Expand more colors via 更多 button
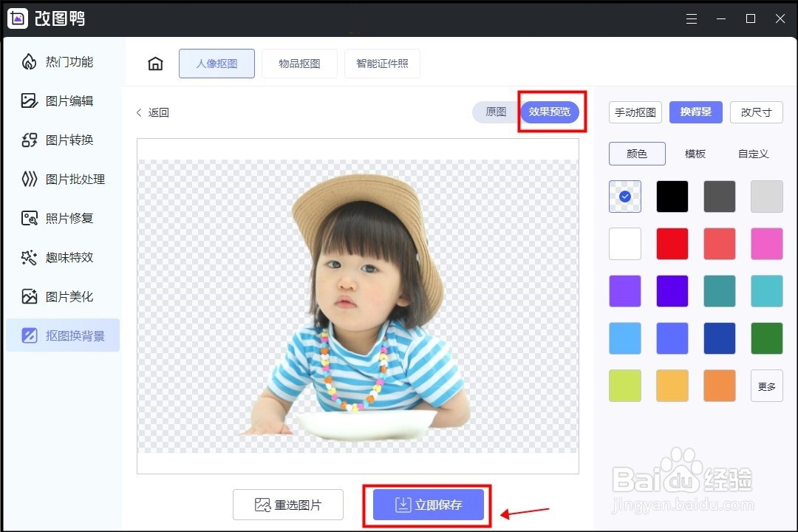 766,385
